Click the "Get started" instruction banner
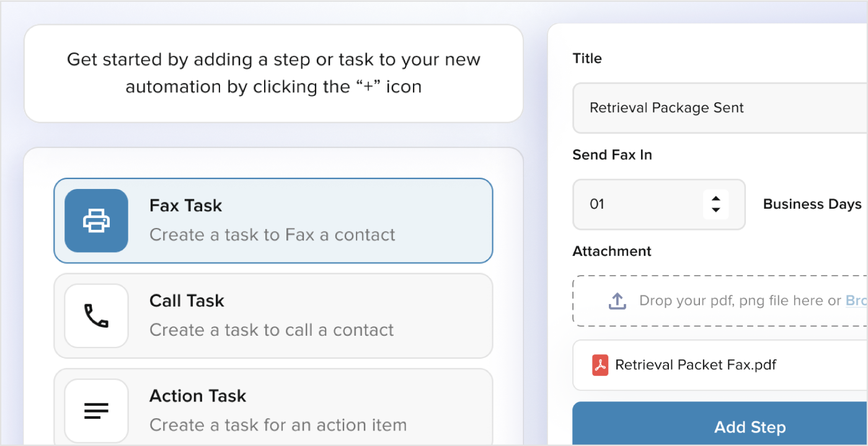The height and width of the screenshot is (446, 868). [273, 73]
